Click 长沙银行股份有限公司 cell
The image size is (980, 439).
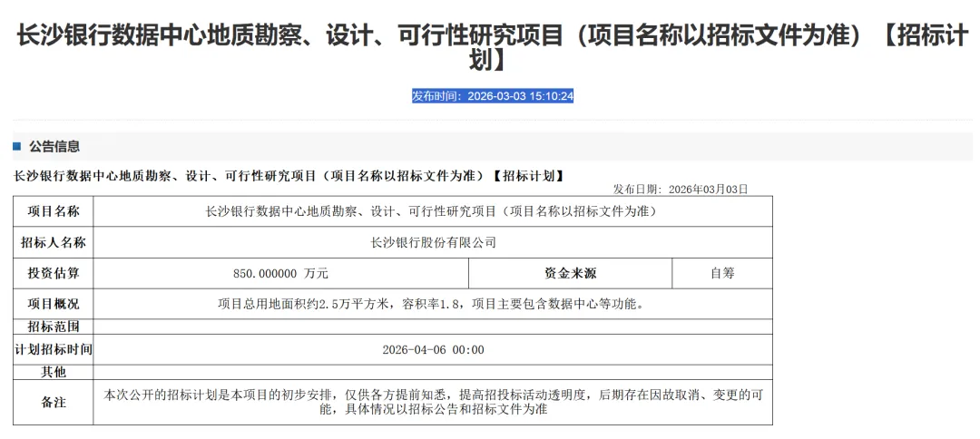coord(433,242)
